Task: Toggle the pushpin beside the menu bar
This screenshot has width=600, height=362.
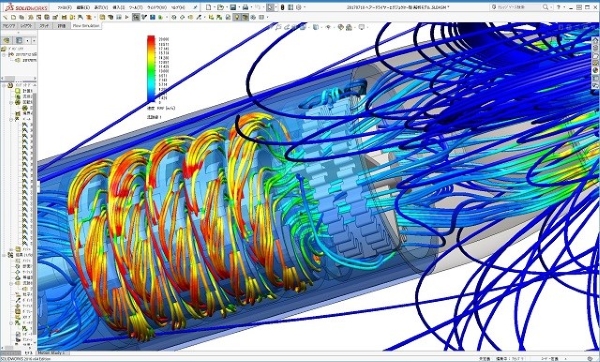Action: pos(196,7)
